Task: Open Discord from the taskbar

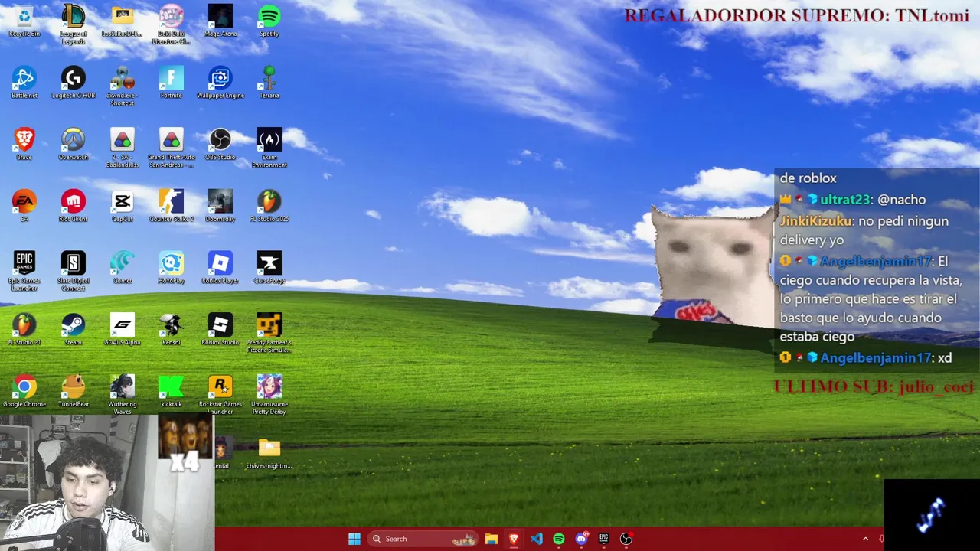Action: coord(581,539)
